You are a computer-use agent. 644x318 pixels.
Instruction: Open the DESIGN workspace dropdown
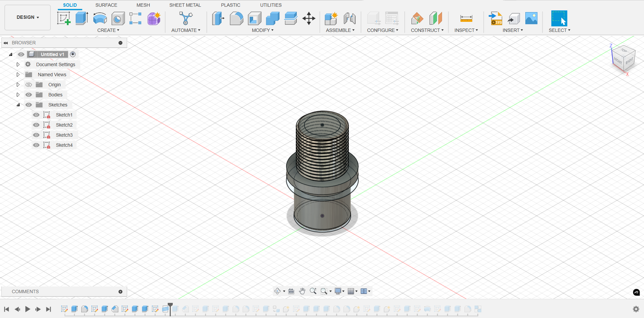(x=28, y=17)
